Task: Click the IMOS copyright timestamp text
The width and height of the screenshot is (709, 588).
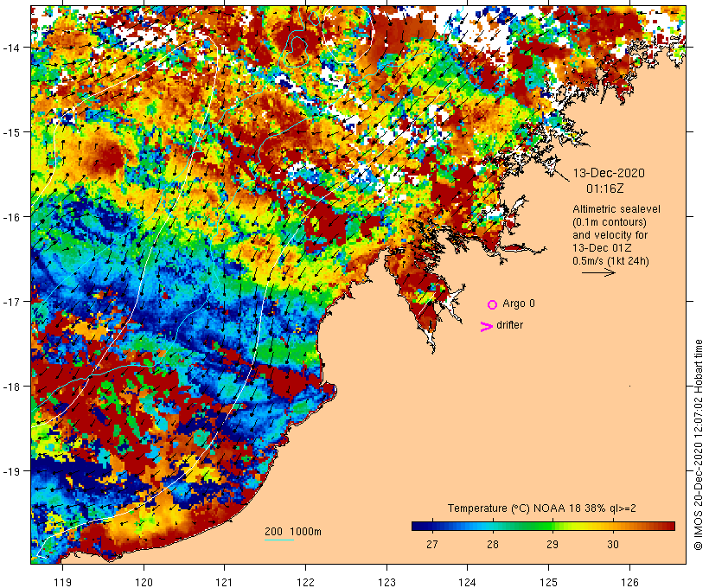Action: [698, 445]
